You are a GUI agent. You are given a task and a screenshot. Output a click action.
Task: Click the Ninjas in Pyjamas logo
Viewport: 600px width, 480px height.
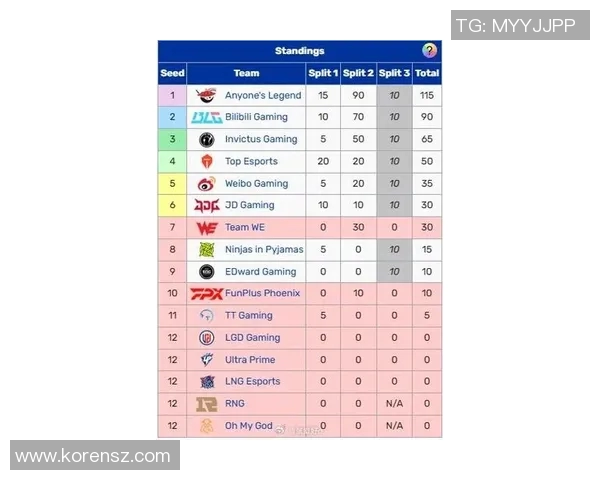(206, 249)
